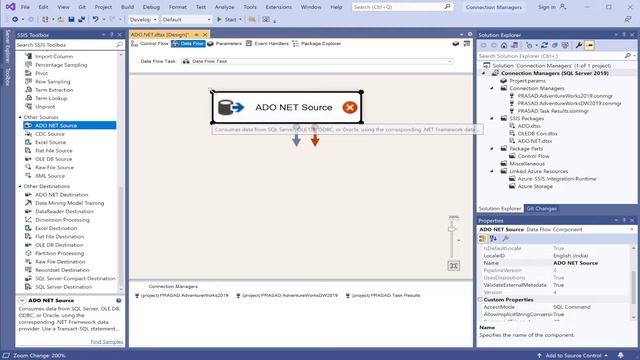Collapse the Custom Properties category

point(480,300)
